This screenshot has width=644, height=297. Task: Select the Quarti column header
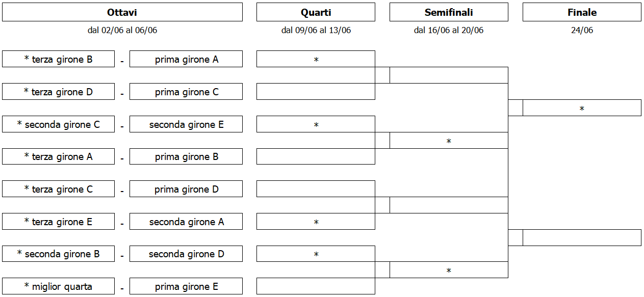[x=316, y=12]
